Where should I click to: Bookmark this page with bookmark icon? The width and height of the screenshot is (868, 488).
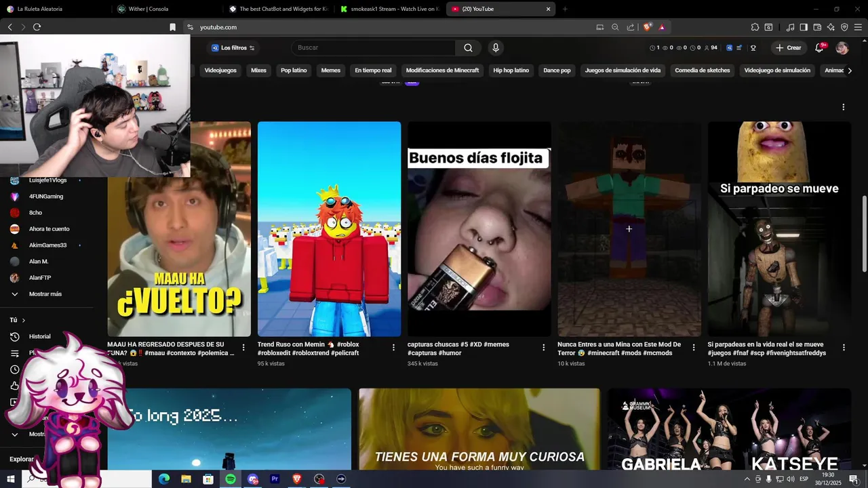coord(172,27)
